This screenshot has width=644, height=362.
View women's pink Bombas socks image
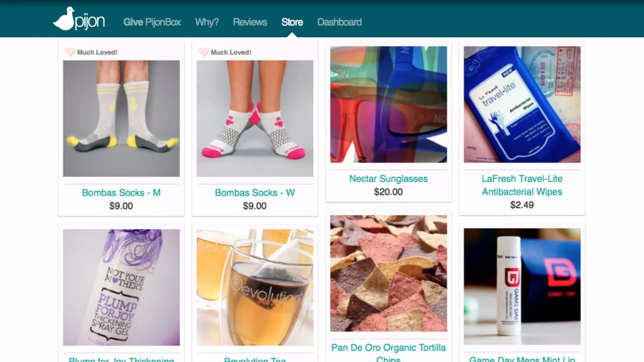(x=255, y=118)
